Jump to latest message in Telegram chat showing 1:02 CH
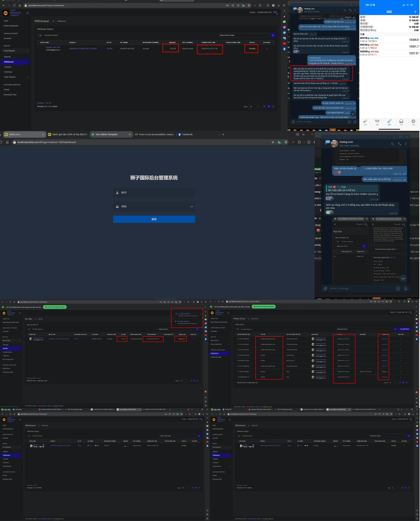Screen dimensions: 420x521 point(403,278)
